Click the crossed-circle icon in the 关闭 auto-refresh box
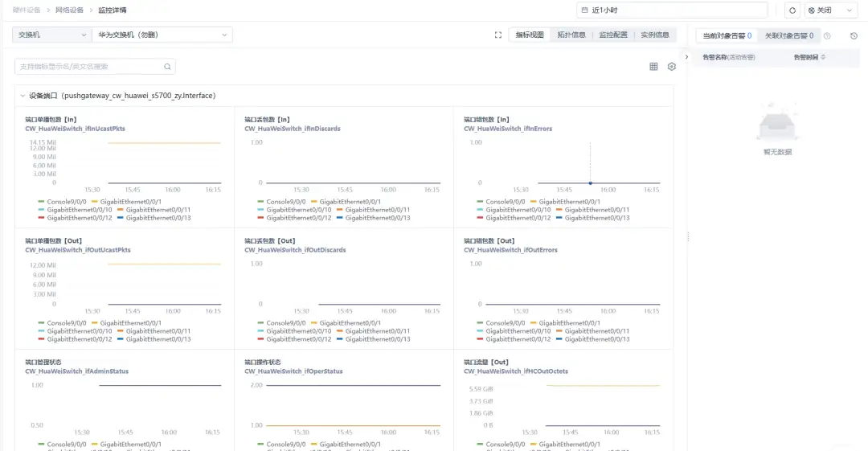868x451 pixels. pos(812,10)
